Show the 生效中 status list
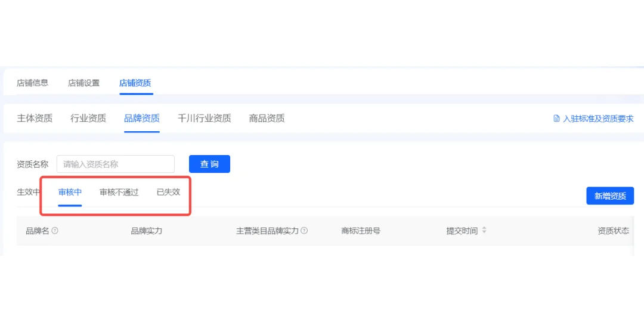This screenshot has width=644, height=322. [x=28, y=192]
